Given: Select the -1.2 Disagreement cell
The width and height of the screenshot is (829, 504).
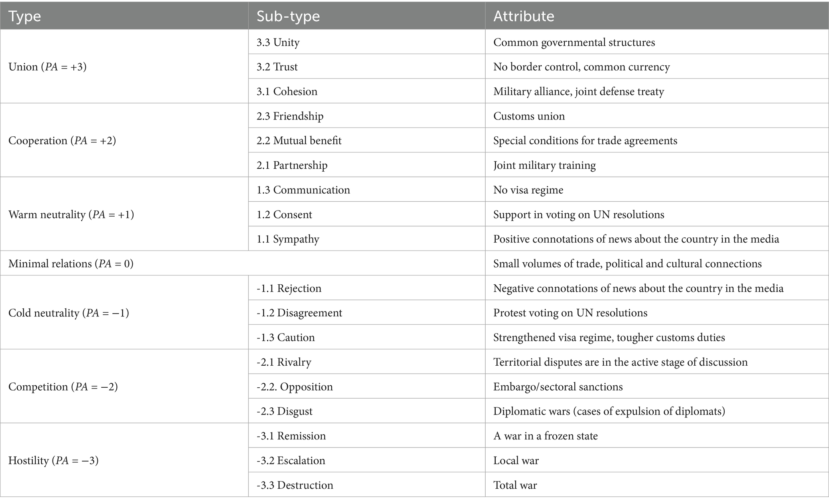Looking at the screenshot, I should pos(299,313).
